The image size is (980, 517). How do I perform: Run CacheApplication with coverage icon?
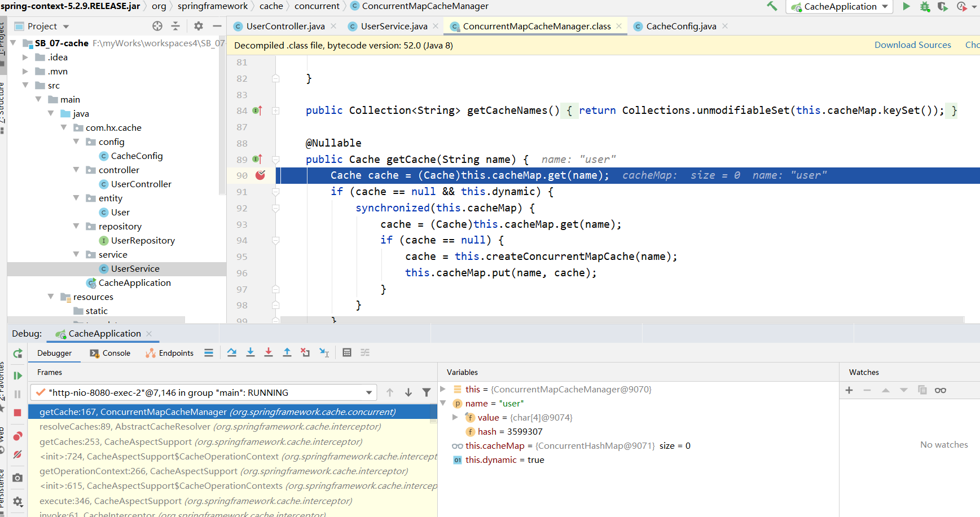pyautogui.click(x=943, y=6)
